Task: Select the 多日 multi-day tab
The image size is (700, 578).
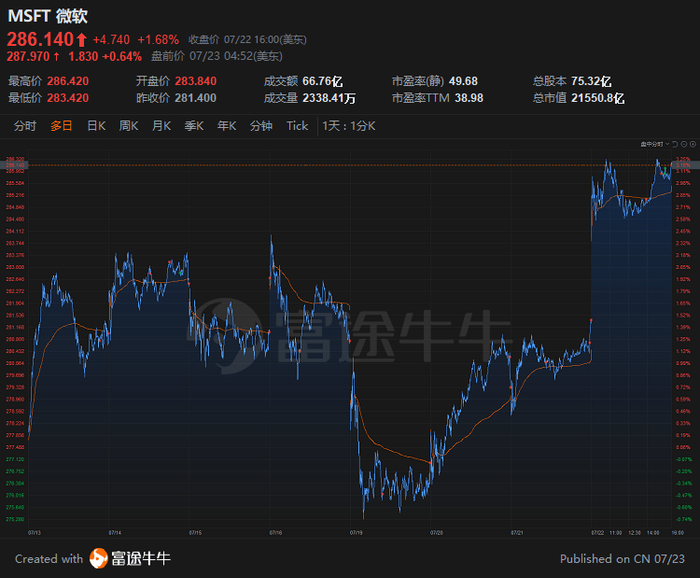Action: (x=61, y=126)
